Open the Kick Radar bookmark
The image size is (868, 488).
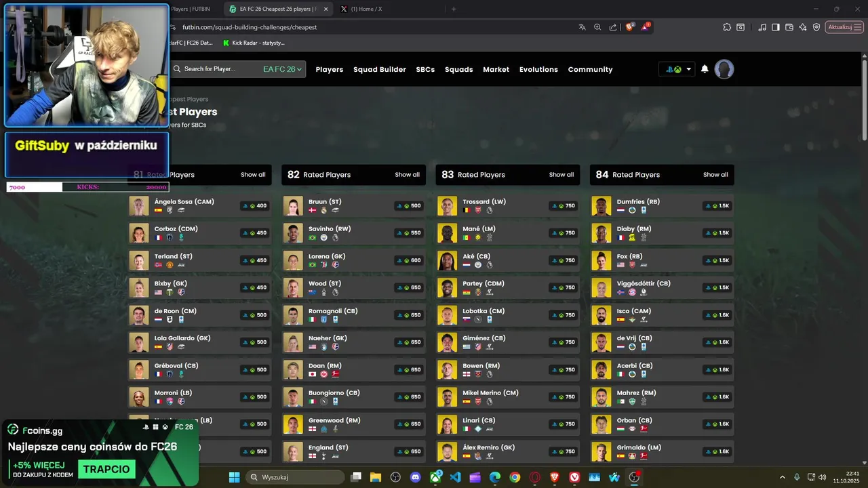pyautogui.click(x=254, y=43)
